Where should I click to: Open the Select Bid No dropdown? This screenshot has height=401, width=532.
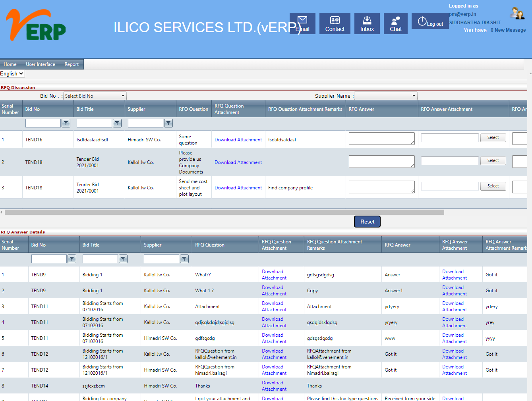coord(95,96)
